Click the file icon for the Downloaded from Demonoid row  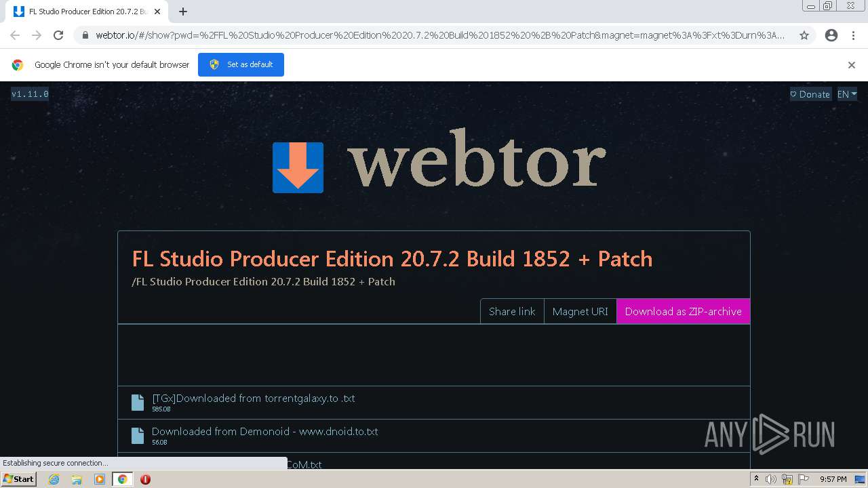pyautogui.click(x=138, y=436)
